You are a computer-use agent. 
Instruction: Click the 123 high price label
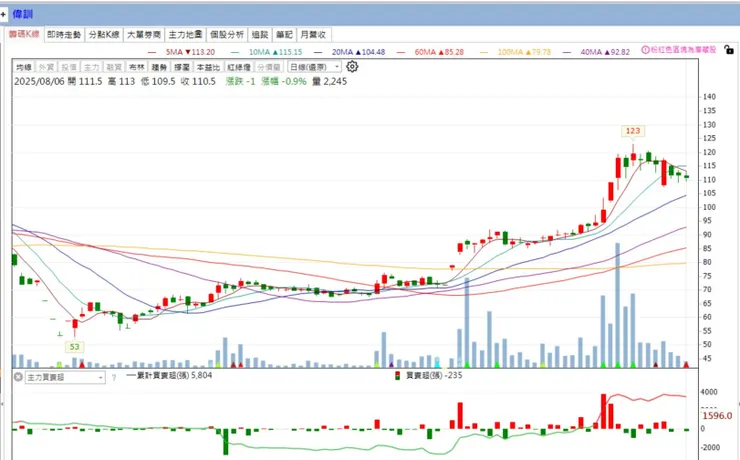coord(633,131)
